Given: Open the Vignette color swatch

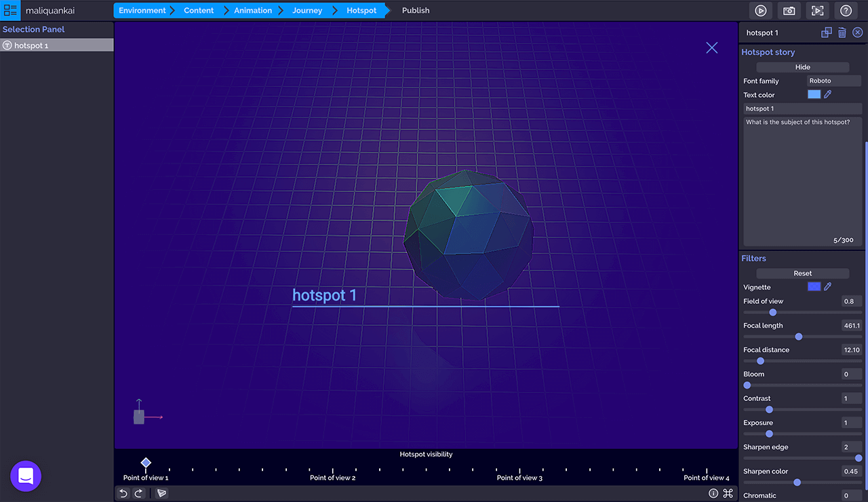Looking at the screenshot, I should [x=814, y=287].
